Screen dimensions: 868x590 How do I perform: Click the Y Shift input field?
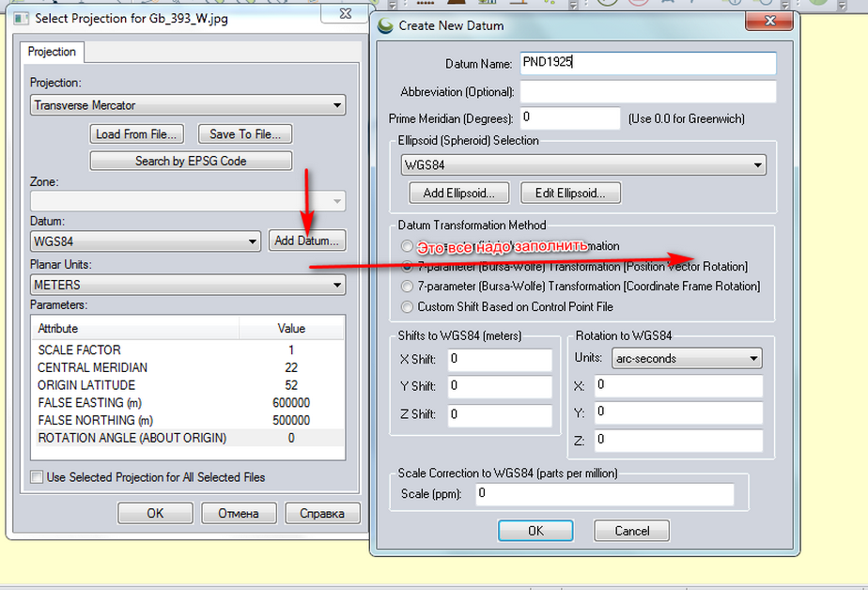click(x=500, y=386)
